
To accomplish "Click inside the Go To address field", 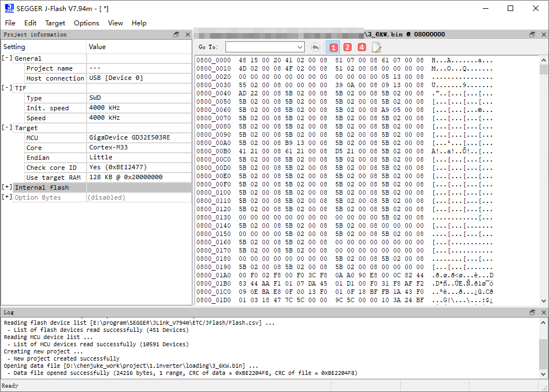I will click(x=261, y=47).
